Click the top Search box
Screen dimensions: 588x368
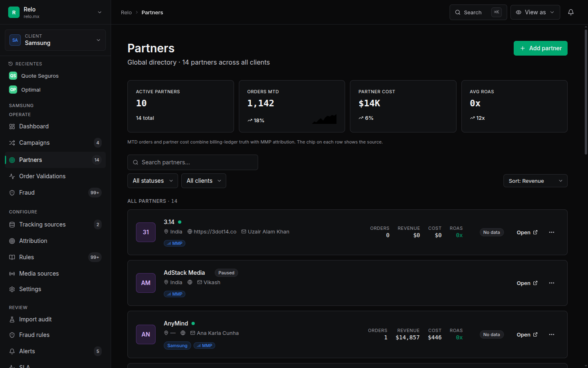(x=478, y=12)
